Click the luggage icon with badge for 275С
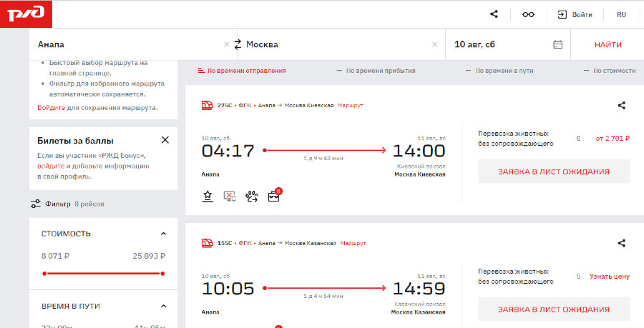 click(274, 196)
